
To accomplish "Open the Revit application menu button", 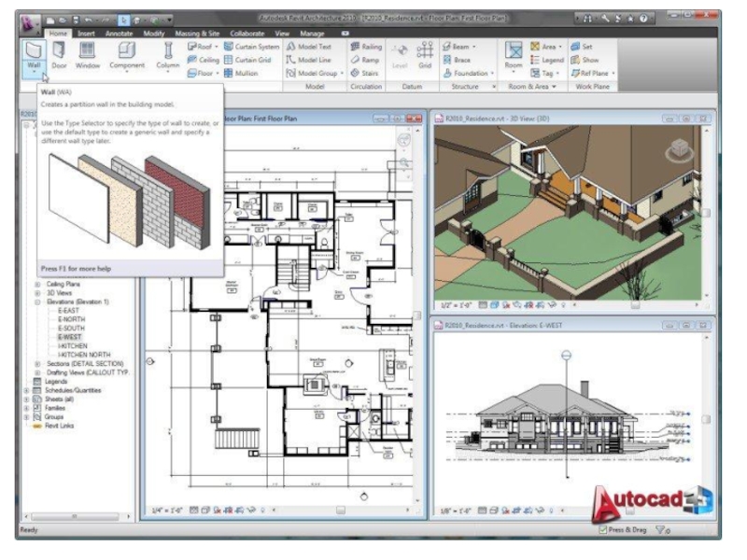I will tap(30, 22).
